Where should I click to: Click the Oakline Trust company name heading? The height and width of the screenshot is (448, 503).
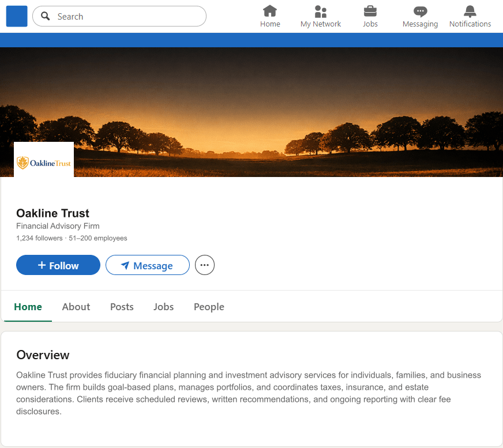point(53,213)
